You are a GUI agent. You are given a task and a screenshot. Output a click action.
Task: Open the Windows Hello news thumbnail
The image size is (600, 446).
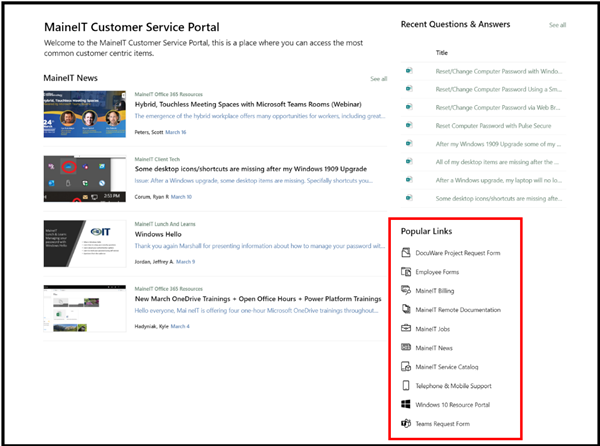point(85,244)
